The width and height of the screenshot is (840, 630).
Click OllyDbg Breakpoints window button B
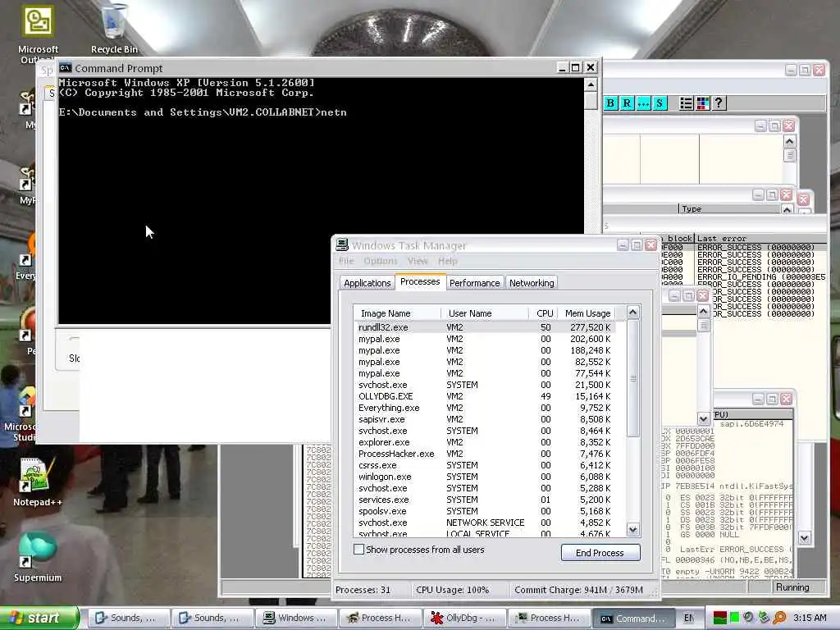[x=610, y=103]
